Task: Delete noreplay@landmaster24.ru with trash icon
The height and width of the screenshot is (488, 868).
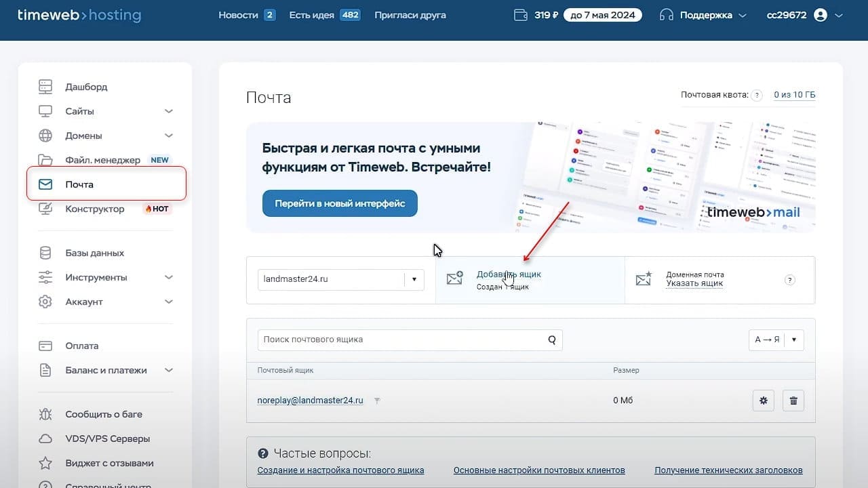Action: 793,401
